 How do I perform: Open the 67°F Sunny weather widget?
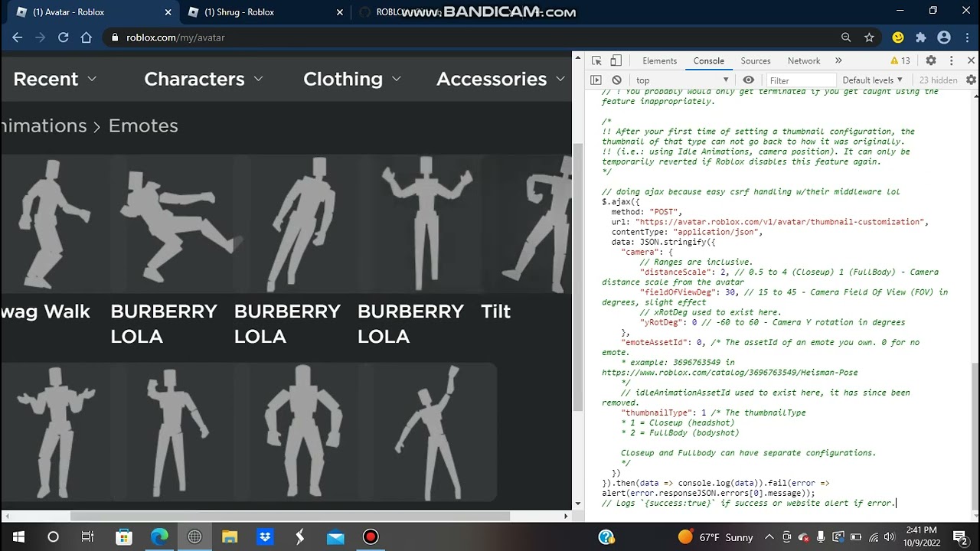(716, 537)
